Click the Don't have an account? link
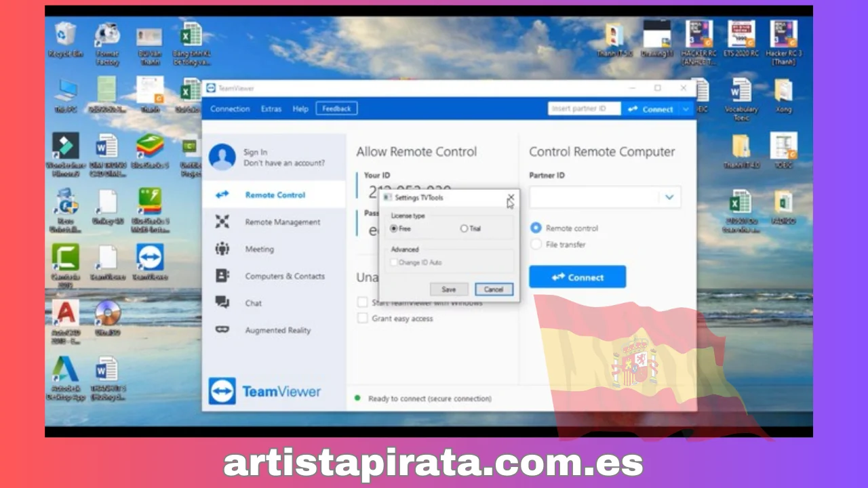 pyautogui.click(x=284, y=163)
